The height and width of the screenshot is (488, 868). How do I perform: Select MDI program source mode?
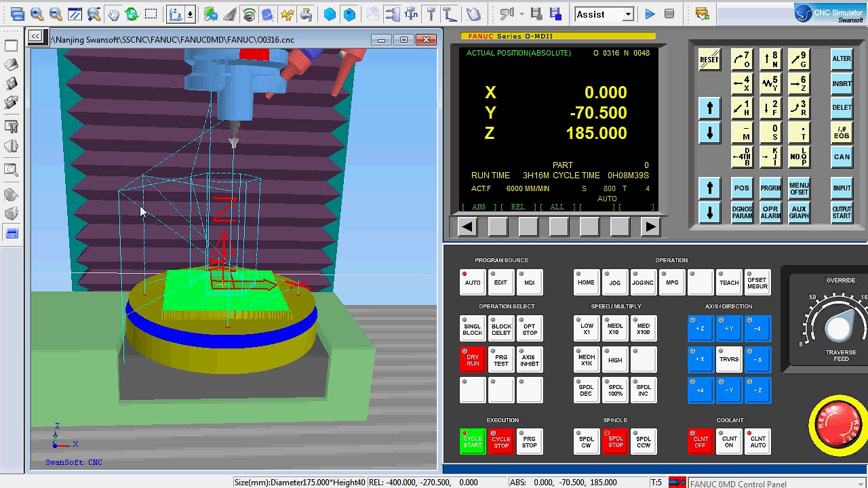pyautogui.click(x=530, y=283)
